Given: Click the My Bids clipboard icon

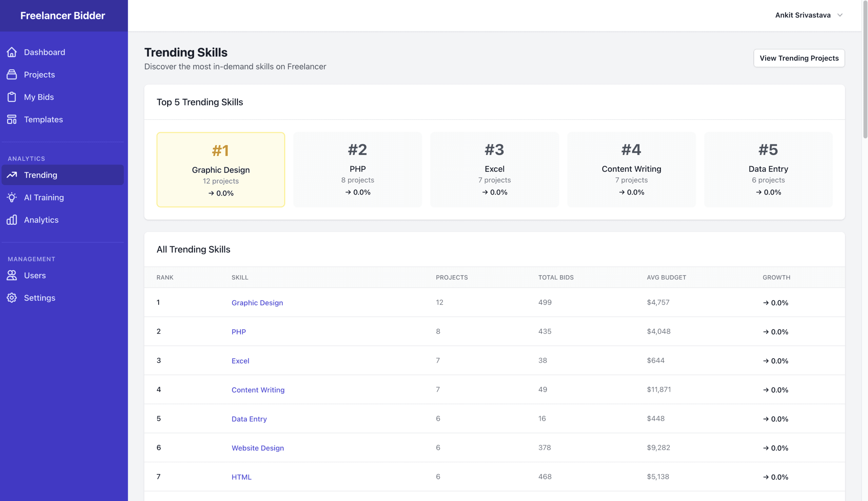Looking at the screenshot, I should [x=12, y=97].
